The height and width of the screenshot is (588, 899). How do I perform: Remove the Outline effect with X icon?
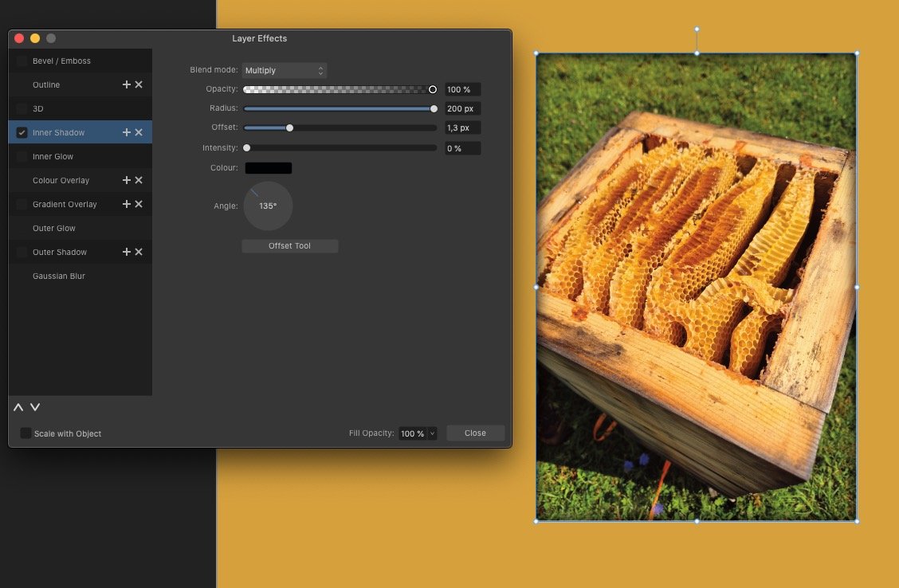(139, 84)
